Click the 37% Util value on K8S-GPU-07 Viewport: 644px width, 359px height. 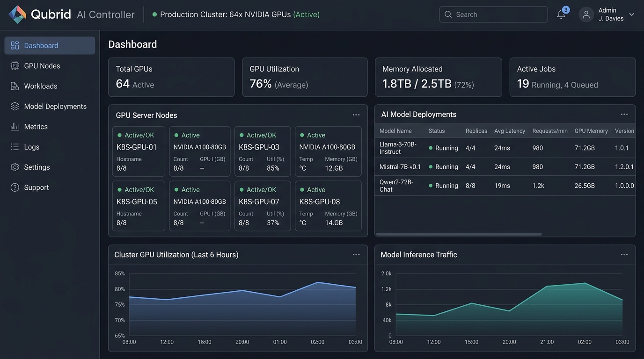click(x=273, y=223)
